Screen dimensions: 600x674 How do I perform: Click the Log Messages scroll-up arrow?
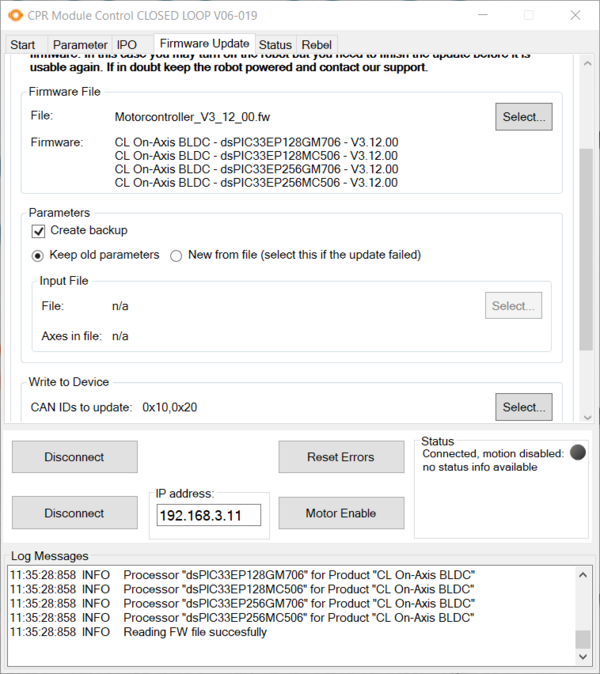pos(583,575)
